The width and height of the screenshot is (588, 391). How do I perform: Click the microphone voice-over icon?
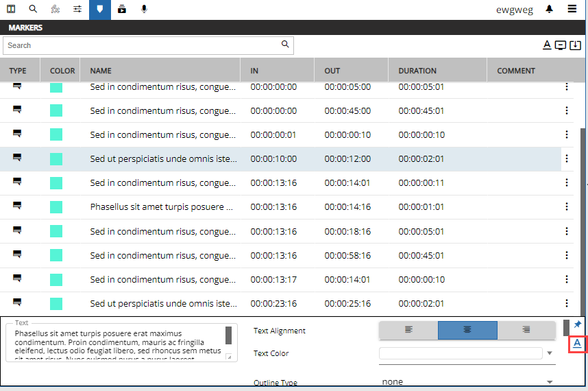144,10
